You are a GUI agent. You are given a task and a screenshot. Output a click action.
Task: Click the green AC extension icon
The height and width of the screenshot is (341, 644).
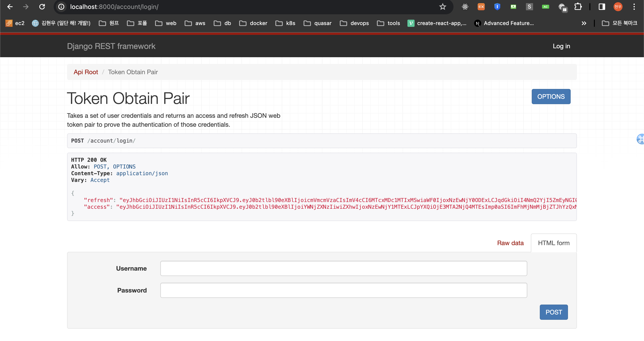[x=546, y=7]
